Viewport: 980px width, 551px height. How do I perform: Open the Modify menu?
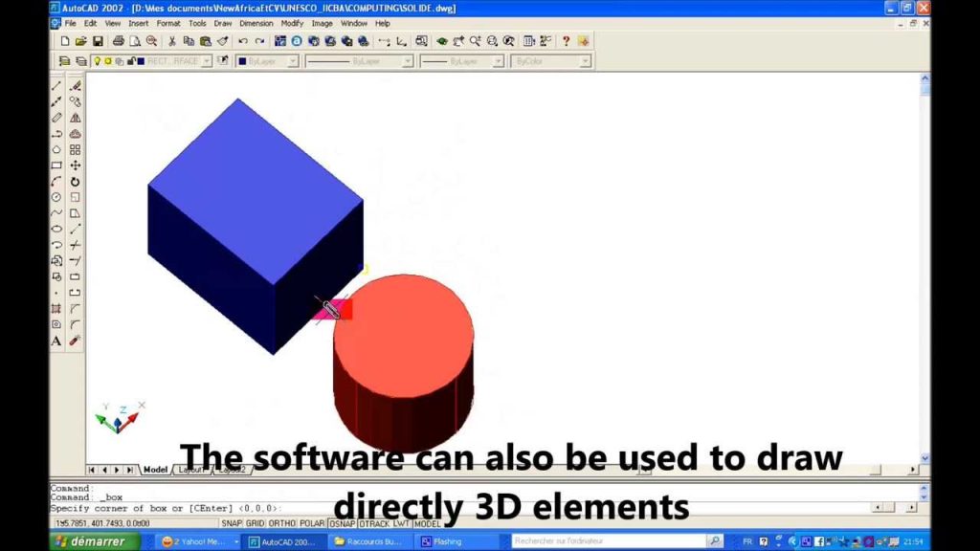pyautogui.click(x=292, y=23)
